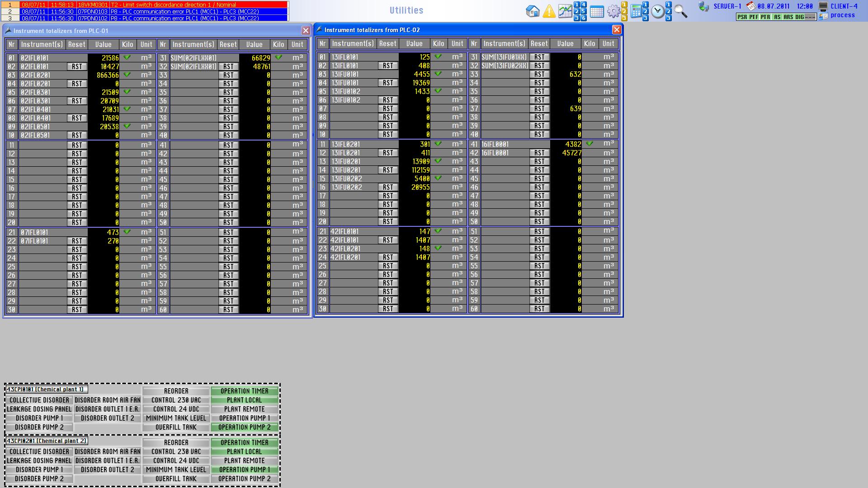Open the calendar grid icon
Viewport: 868px width, 488px height.
[x=597, y=12]
